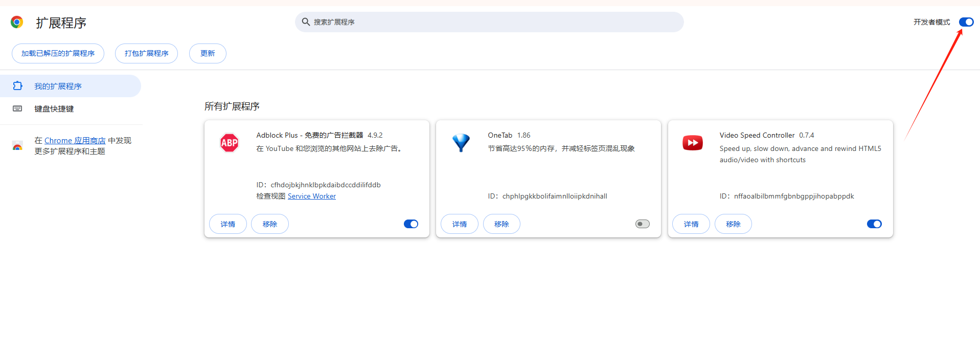Click the OneTab ID chphlpgkkbolifaimnlloiipkdnihall

pyautogui.click(x=555, y=196)
